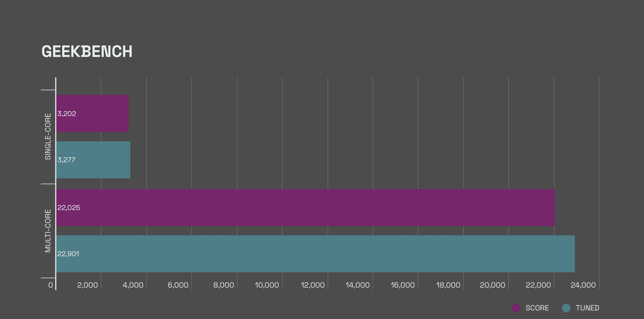Image resolution: width=644 pixels, height=319 pixels.
Task: Click the 4,000 axis tick label
Action: [x=133, y=285]
